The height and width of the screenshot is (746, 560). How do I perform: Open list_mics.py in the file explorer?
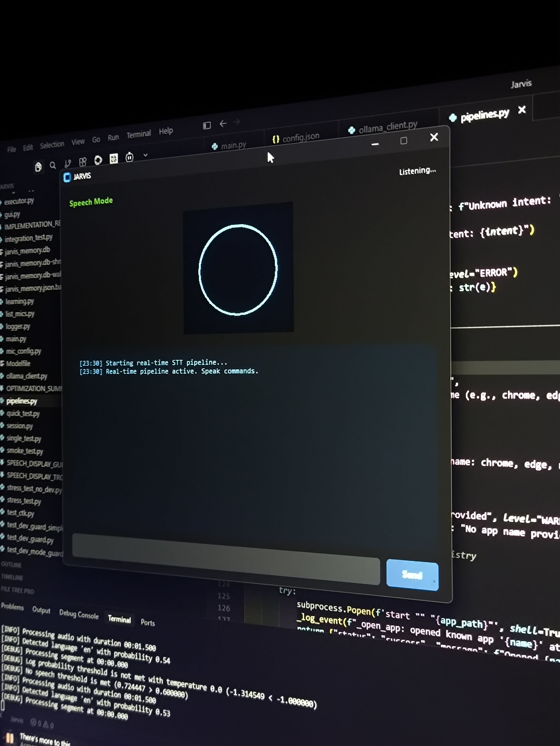tap(19, 314)
